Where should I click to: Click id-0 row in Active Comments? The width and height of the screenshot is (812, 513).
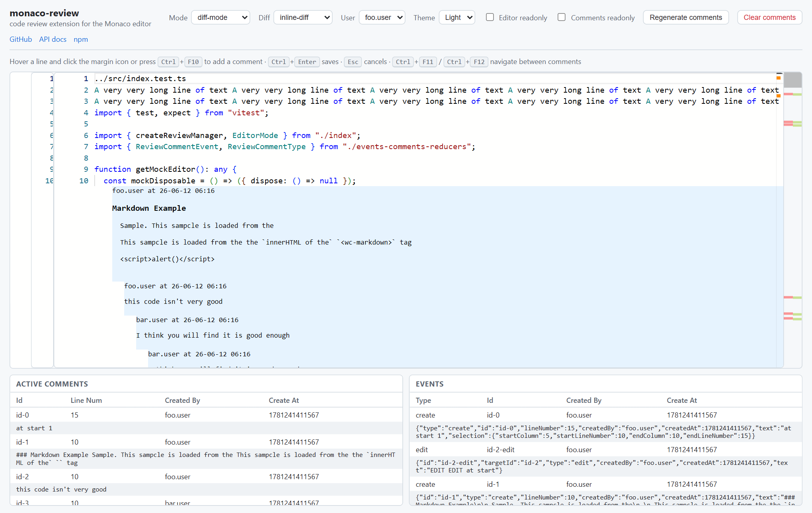click(206, 415)
